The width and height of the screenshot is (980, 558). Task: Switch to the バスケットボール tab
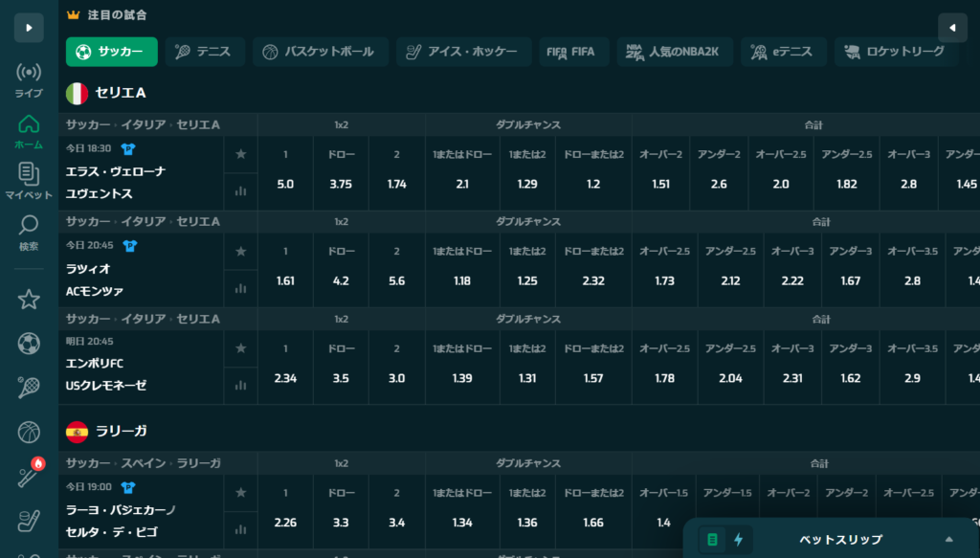coord(321,52)
